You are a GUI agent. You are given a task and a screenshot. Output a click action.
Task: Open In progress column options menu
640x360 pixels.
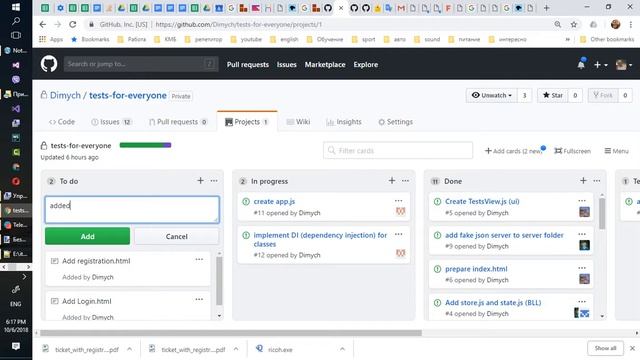pos(405,180)
